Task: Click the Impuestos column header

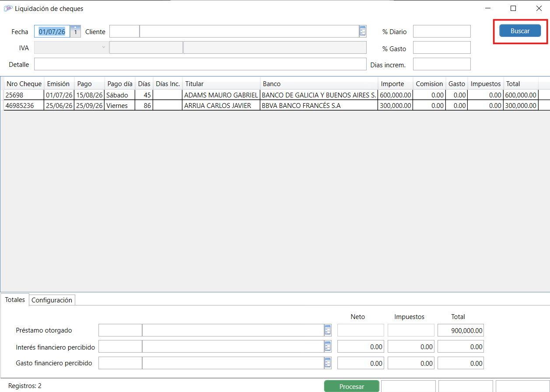Action: (486, 84)
